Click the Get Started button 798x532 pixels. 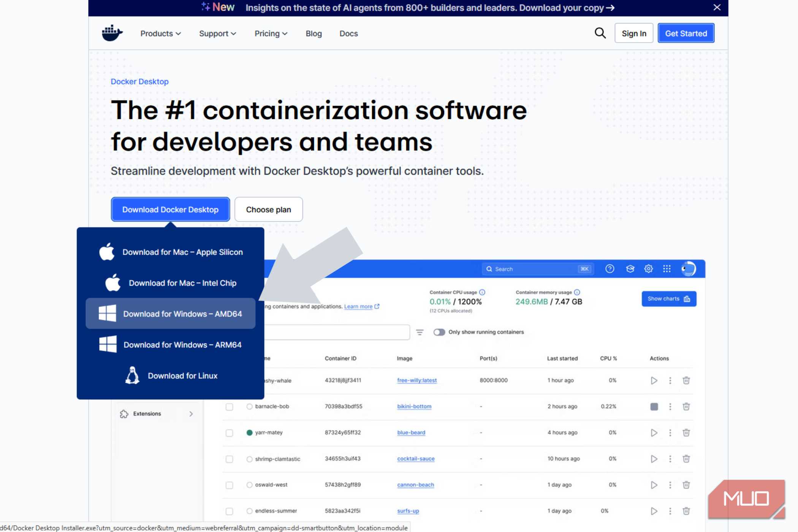coord(686,33)
